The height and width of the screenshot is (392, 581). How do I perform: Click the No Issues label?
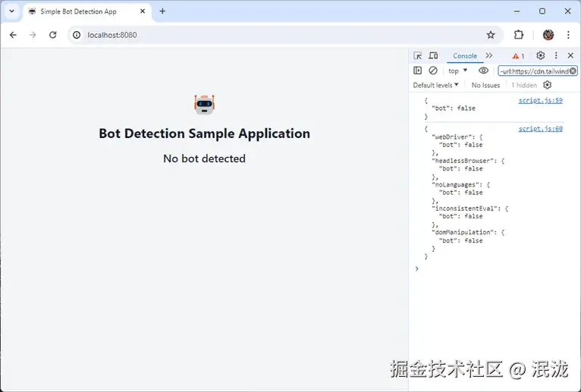point(485,85)
